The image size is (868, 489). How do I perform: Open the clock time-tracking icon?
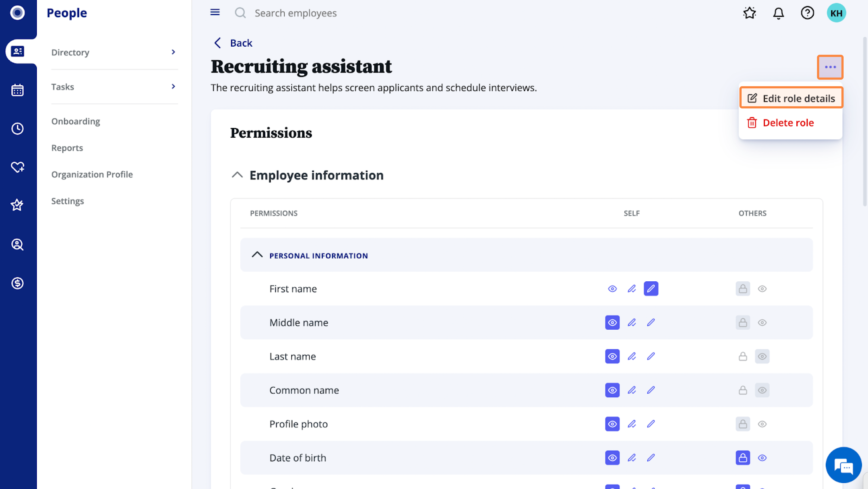(18, 128)
